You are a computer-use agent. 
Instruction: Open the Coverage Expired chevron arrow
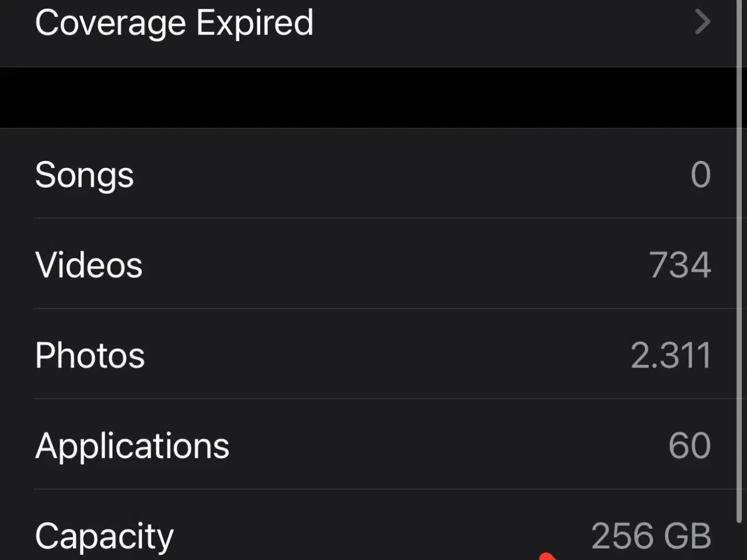point(703,23)
